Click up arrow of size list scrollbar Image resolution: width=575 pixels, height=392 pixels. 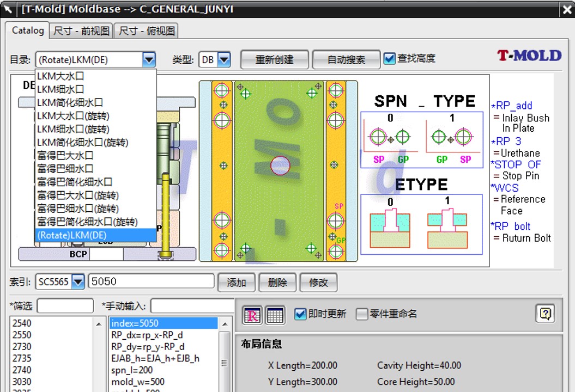pos(99,324)
